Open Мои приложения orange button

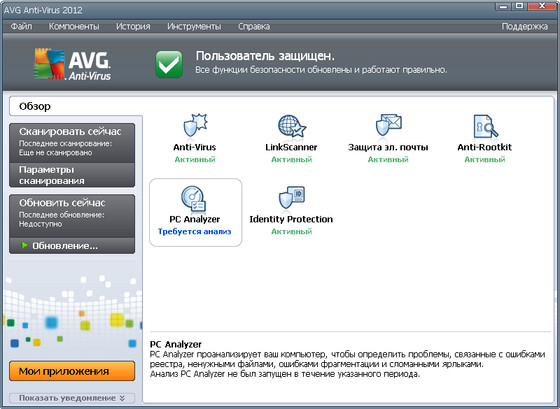(x=72, y=371)
